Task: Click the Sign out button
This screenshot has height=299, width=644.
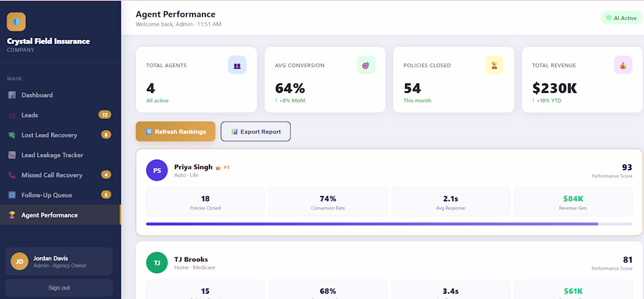Action: point(59,287)
